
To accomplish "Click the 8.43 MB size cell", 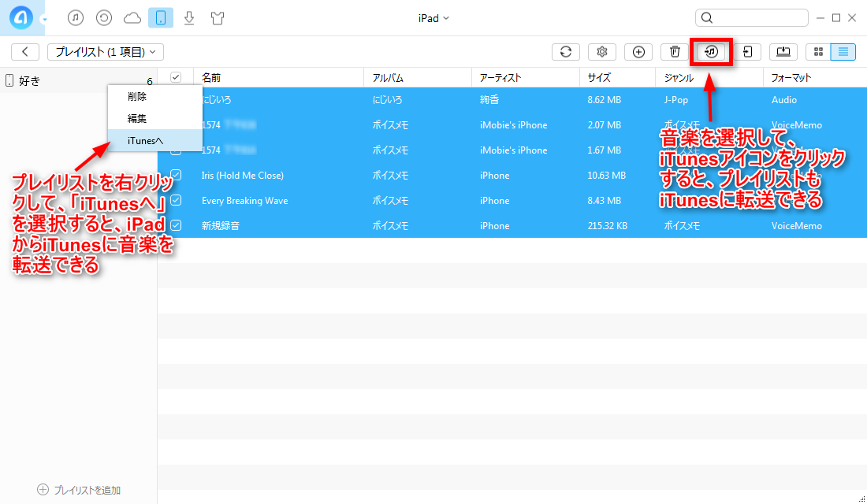I will coord(604,201).
